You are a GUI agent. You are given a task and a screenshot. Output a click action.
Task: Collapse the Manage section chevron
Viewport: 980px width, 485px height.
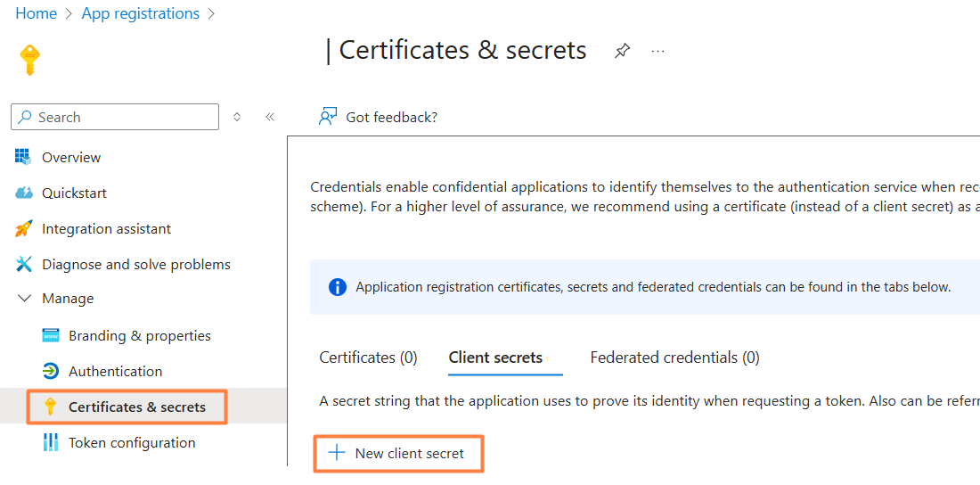coord(24,299)
